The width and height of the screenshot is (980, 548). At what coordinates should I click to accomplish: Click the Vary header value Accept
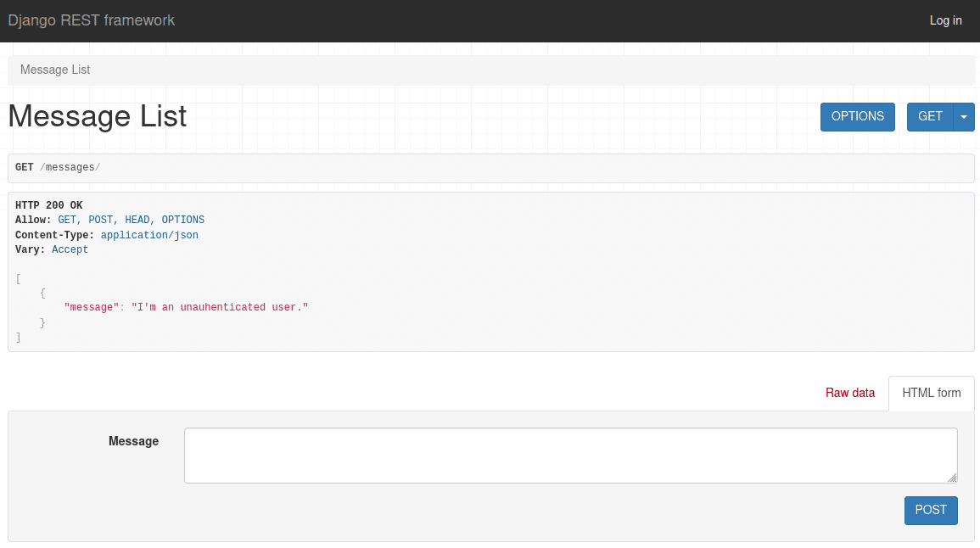(70, 249)
